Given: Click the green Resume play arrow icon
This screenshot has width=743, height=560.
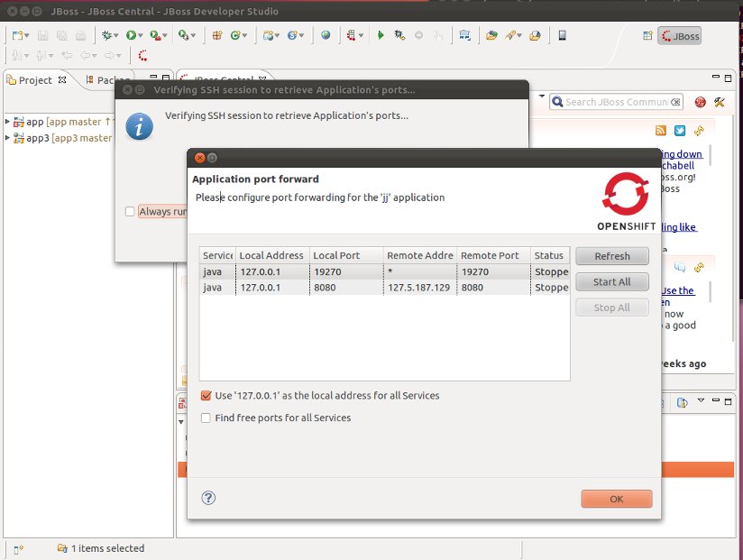Looking at the screenshot, I should click(x=380, y=35).
